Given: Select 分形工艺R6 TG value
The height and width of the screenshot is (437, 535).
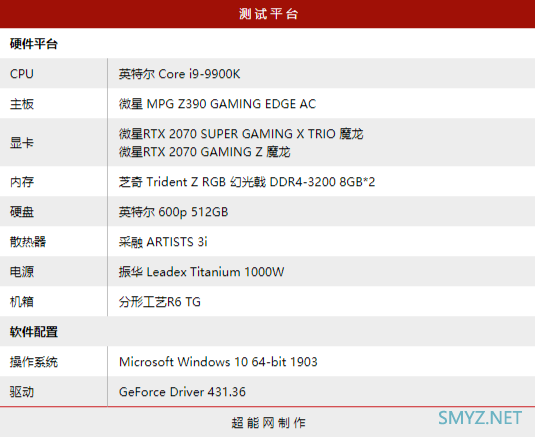Looking at the screenshot, I should pyautogui.click(x=160, y=302).
